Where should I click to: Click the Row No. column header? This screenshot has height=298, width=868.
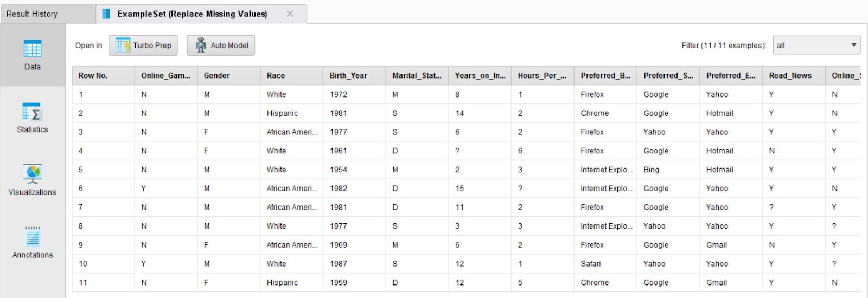[93, 76]
